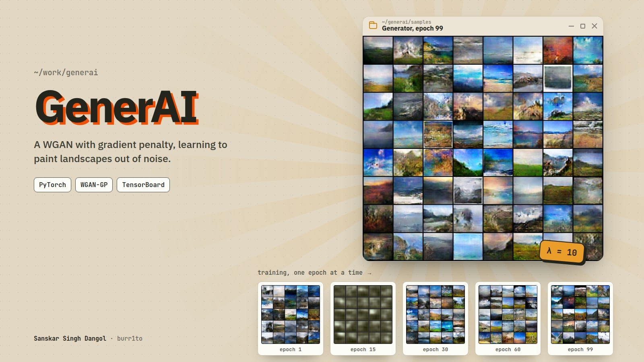Click the ~/work/generai path text
This screenshot has height=362, width=644.
66,73
